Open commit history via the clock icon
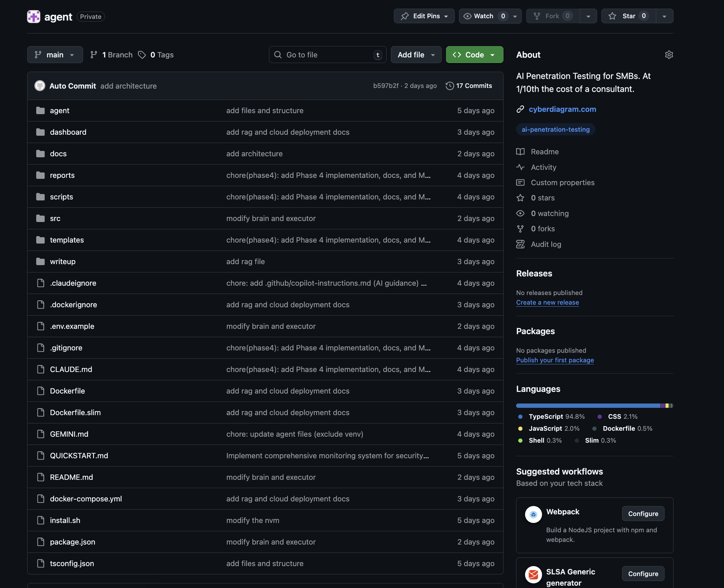 coord(450,86)
